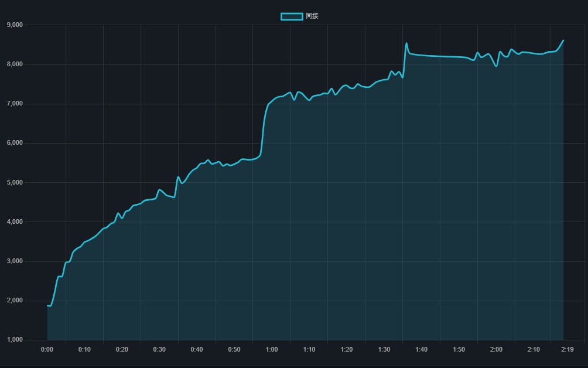Click the line's starting point at 0:00
Viewport: 588px width, 368px height.
[47, 306]
